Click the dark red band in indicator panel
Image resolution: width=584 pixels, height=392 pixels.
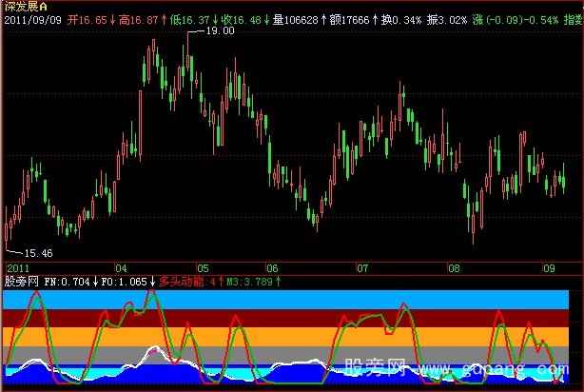tap(285, 318)
